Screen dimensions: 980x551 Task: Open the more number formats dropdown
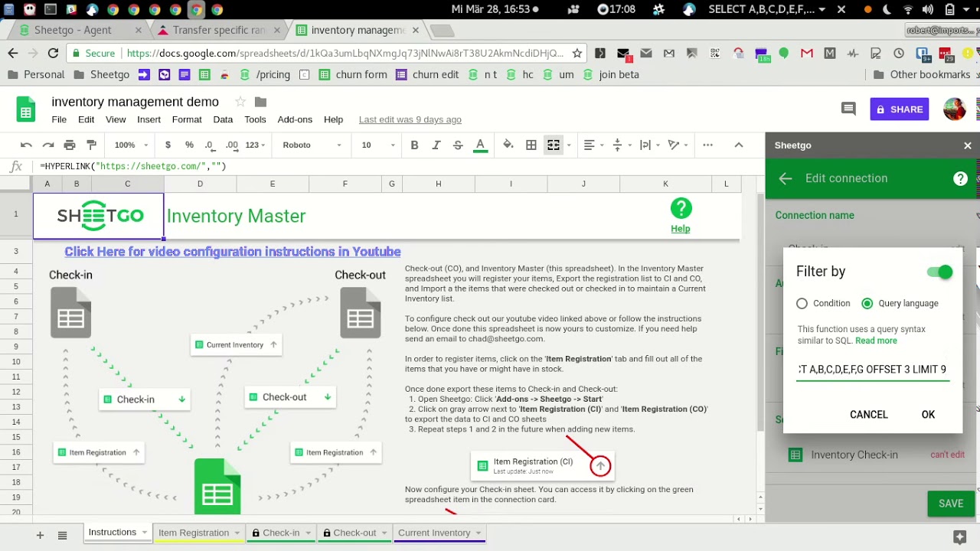pyautogui.click(x=255, y=145)
